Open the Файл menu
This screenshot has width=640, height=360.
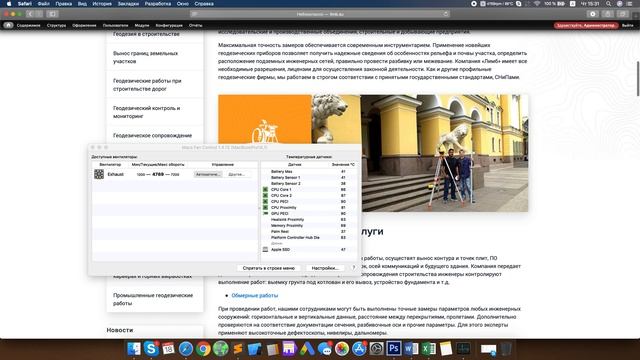43,4
